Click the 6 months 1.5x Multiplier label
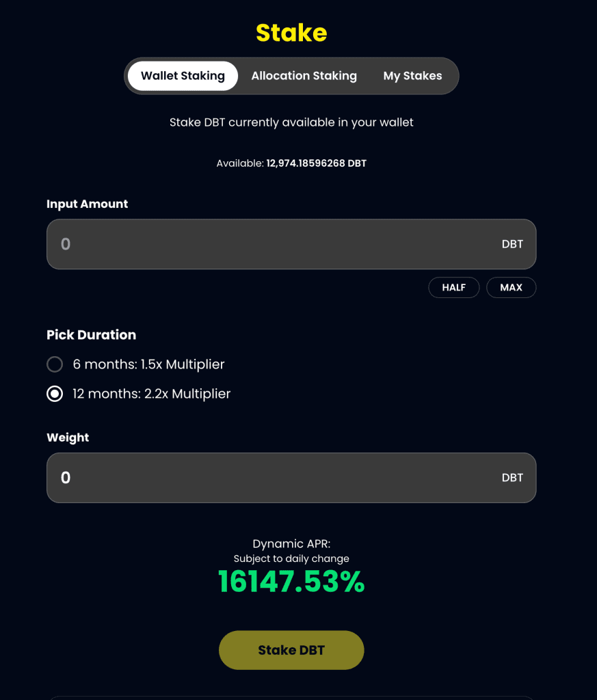Image resolution: width=597 pixels, height=700 pixels. point(148,364)
